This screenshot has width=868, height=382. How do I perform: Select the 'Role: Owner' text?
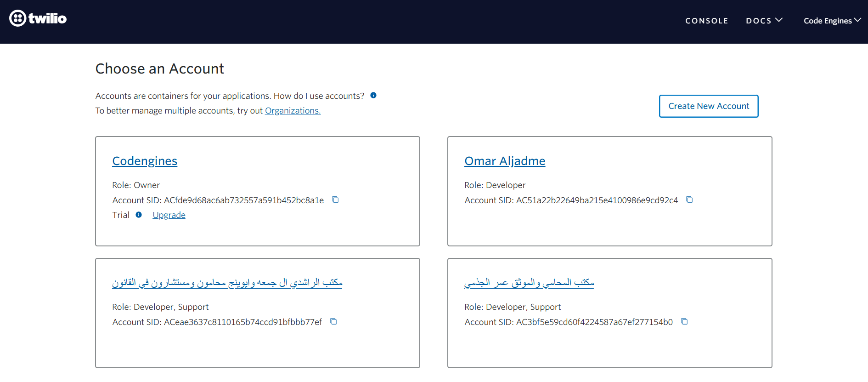click(136, 185)
